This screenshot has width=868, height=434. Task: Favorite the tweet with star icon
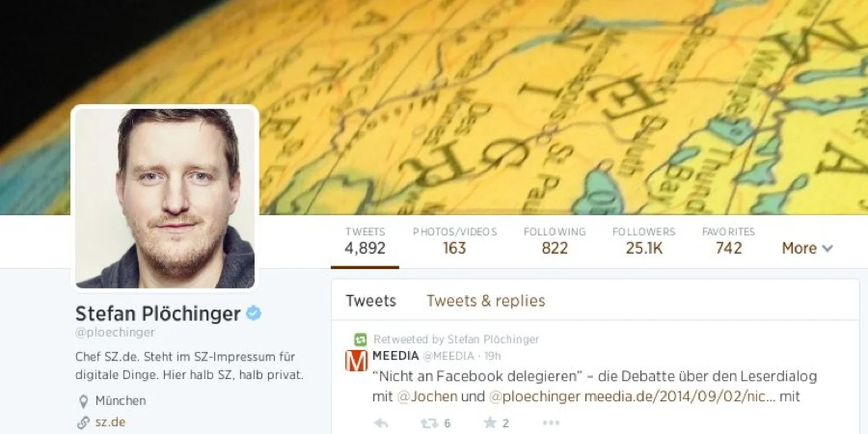[x=490, y=423]
